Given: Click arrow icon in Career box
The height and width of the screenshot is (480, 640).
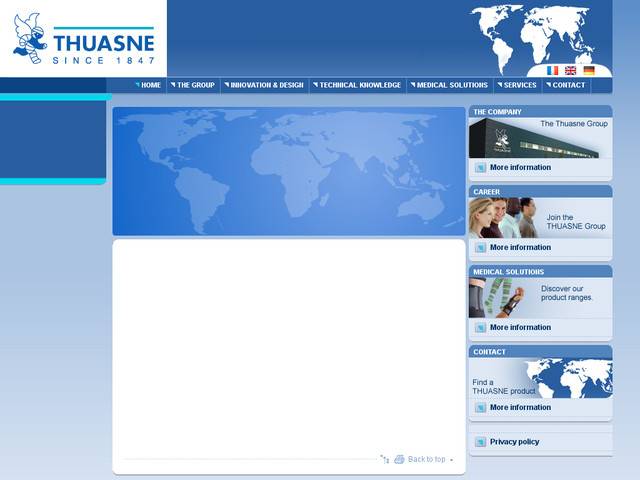Looking at the screenshot, I should [x=480, y=247].
